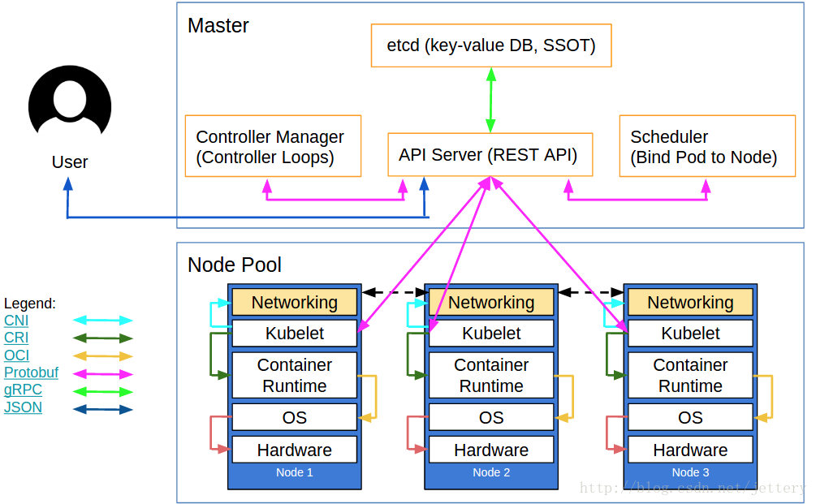The image size is (816, 504).
Task: Click the Networking box in Node 3
Action: 690,303
